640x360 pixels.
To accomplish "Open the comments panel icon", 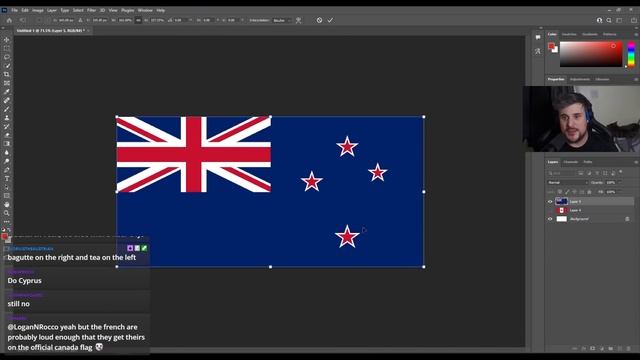I will coord(538,37).
